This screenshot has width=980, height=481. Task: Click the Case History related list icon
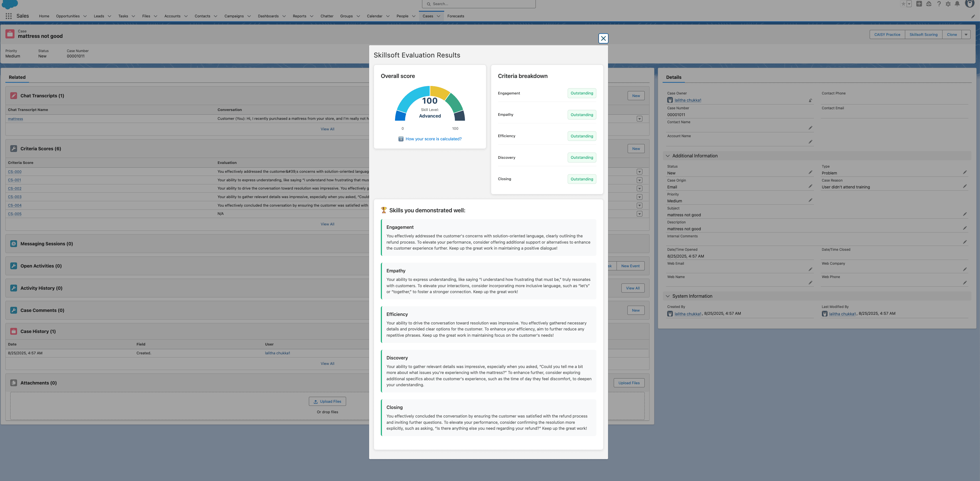[14, 331]
